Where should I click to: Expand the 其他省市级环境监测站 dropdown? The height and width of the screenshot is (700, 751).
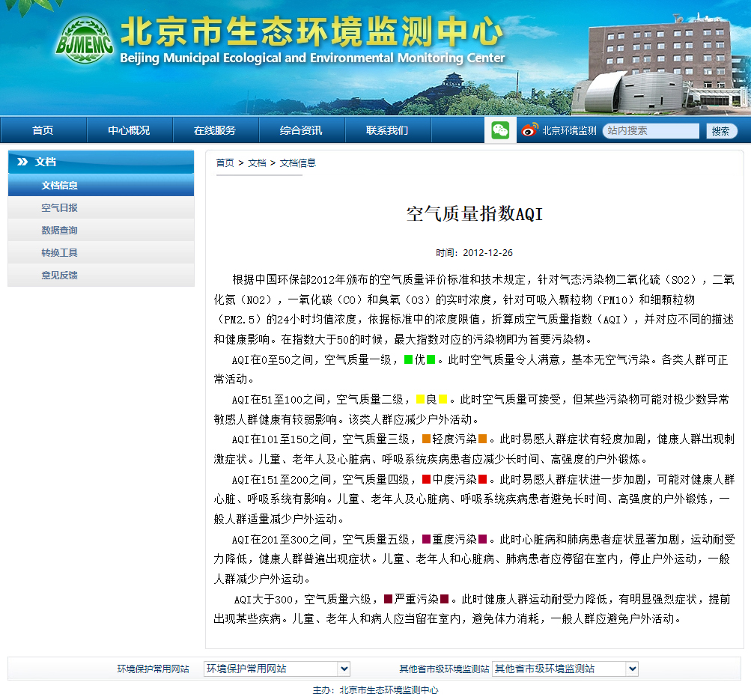point(565,669)
